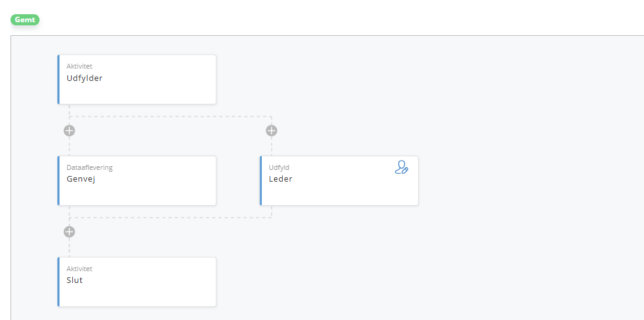Select the Slut activity card
644x320 pixels.
coord(137,282)
